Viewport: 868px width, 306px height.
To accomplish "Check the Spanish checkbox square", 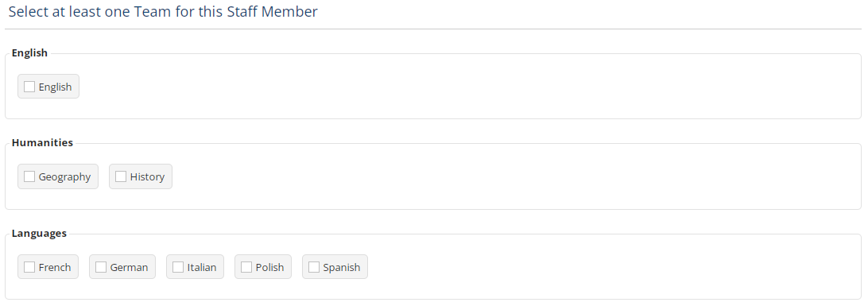I will pos(314,267).
